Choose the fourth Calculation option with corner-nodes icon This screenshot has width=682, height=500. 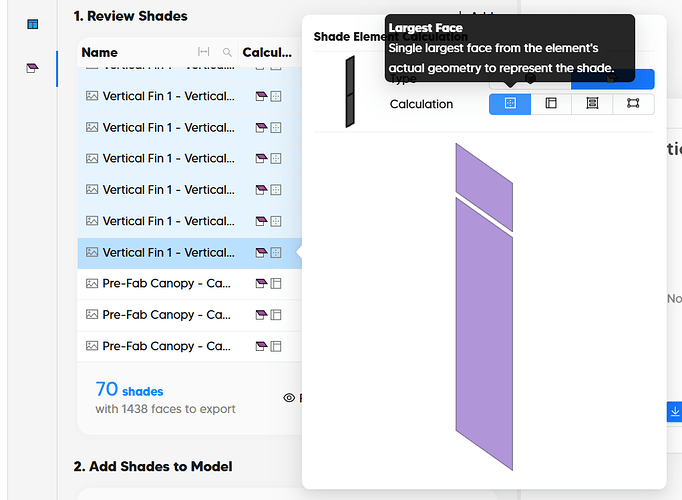coord(633,104)
